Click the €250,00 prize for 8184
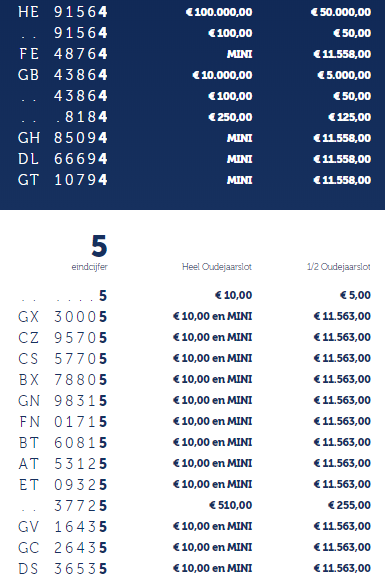The image size is (385, 579). [230, 117]
